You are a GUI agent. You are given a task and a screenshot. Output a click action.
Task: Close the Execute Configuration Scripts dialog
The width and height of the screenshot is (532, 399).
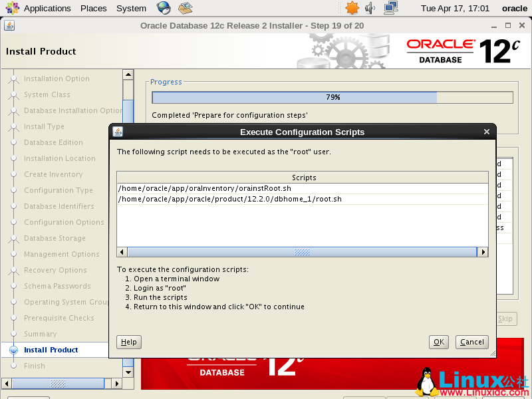point(487,132)
